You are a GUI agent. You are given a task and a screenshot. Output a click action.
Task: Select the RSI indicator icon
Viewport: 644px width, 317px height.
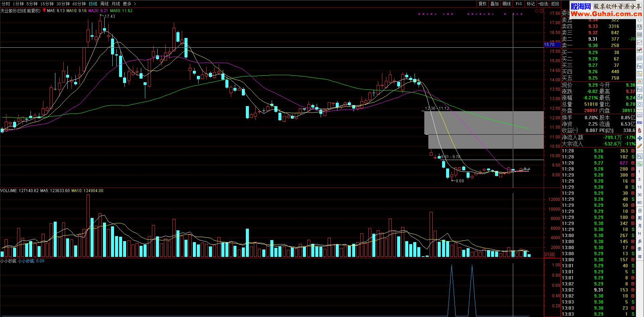click(640, 123)
